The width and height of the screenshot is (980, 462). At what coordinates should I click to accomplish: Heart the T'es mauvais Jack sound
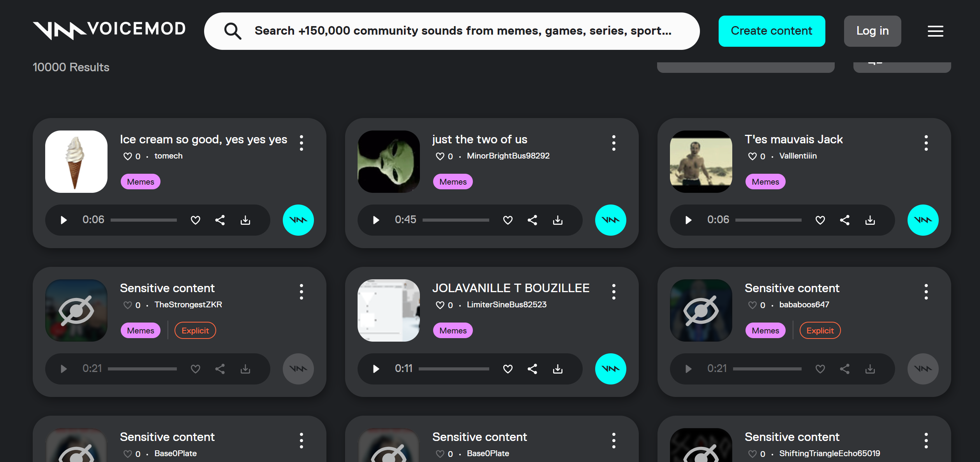click(x=820, y=220)
